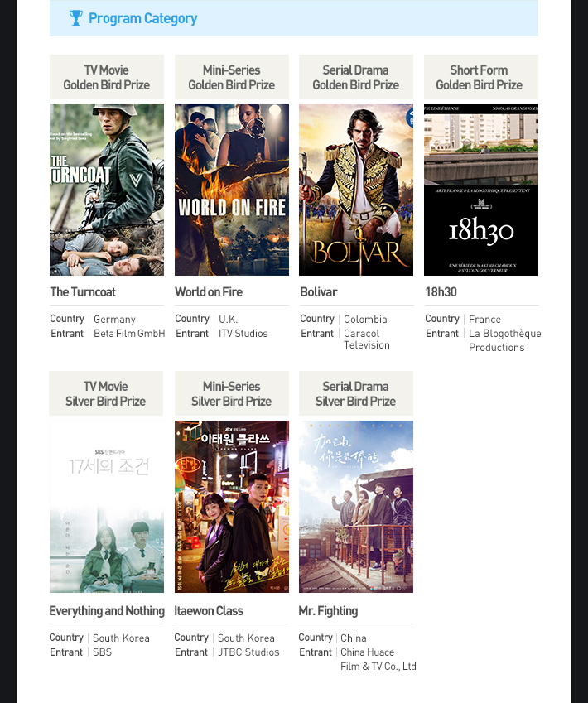This screenshot has height=703, width=588.
Task: Click the entrant Caracol Television
Action: (366, 339)
